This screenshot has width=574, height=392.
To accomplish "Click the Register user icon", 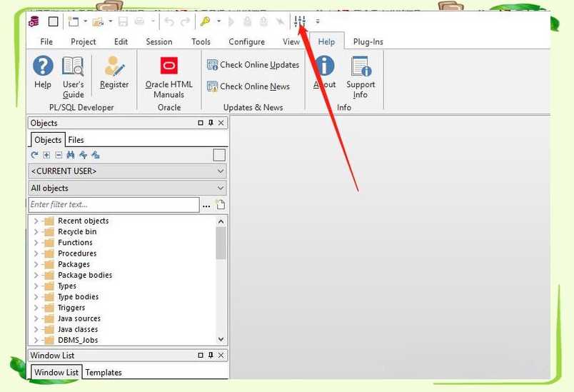I will (114, 66).
